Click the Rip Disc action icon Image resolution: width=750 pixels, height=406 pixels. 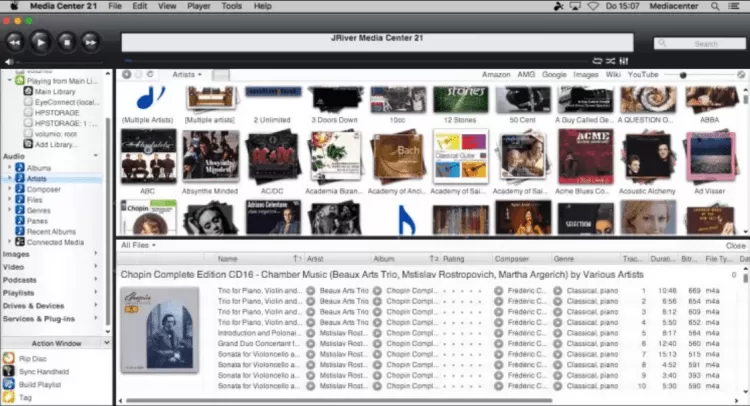[10, 357]
